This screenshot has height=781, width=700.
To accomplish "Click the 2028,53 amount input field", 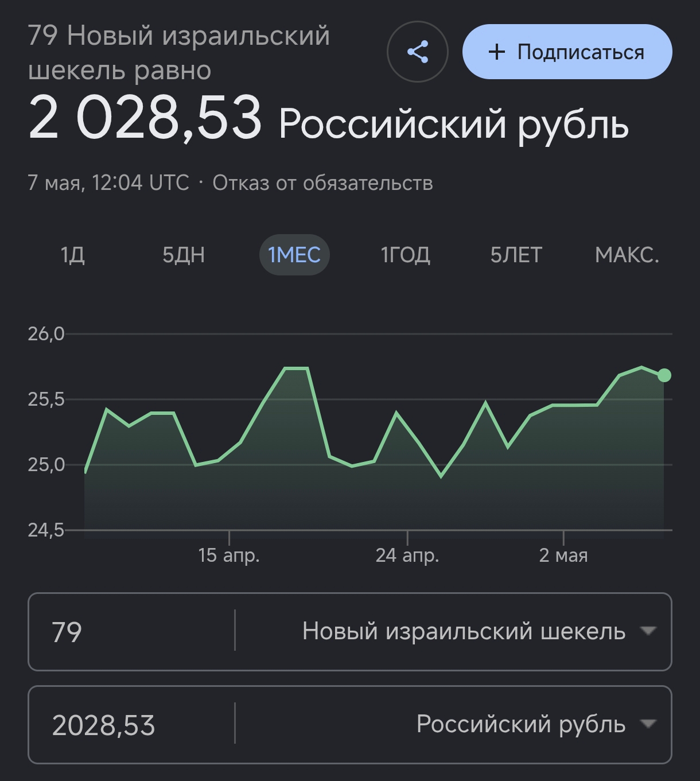I will [131, 725].
